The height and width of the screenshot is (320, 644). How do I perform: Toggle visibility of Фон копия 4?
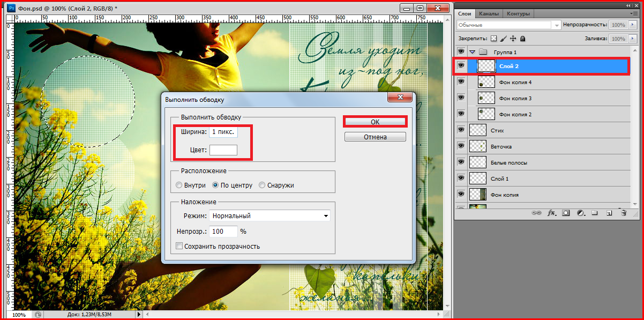(x=461, y=82)
